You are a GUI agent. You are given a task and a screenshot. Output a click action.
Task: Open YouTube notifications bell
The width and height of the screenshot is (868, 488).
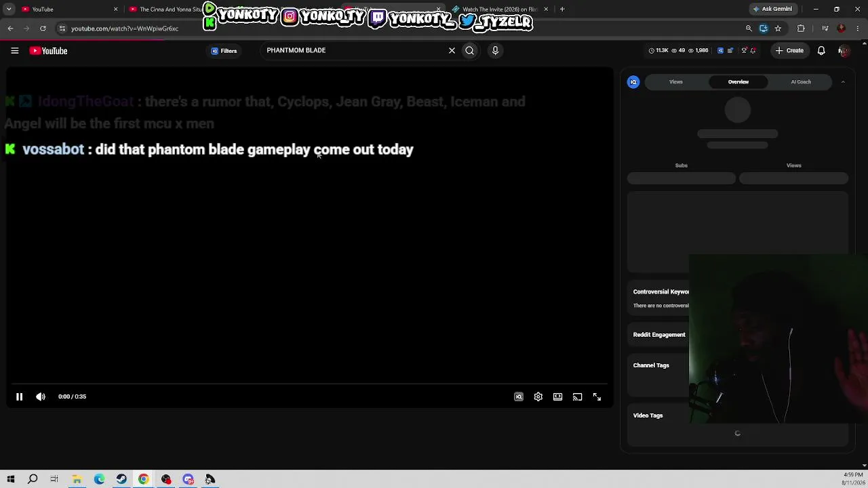821,50
